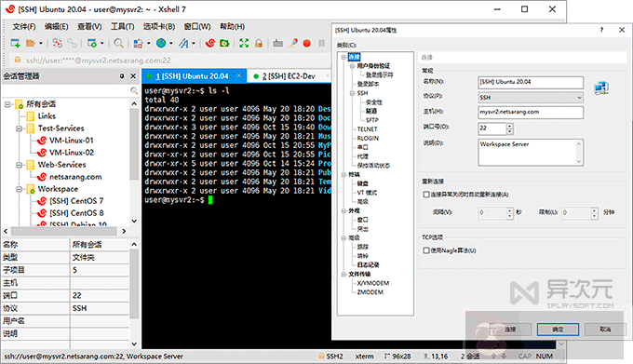The image size is (633, 364).
Task: Click the search magnifier in session manager
Action: point(134,91)
